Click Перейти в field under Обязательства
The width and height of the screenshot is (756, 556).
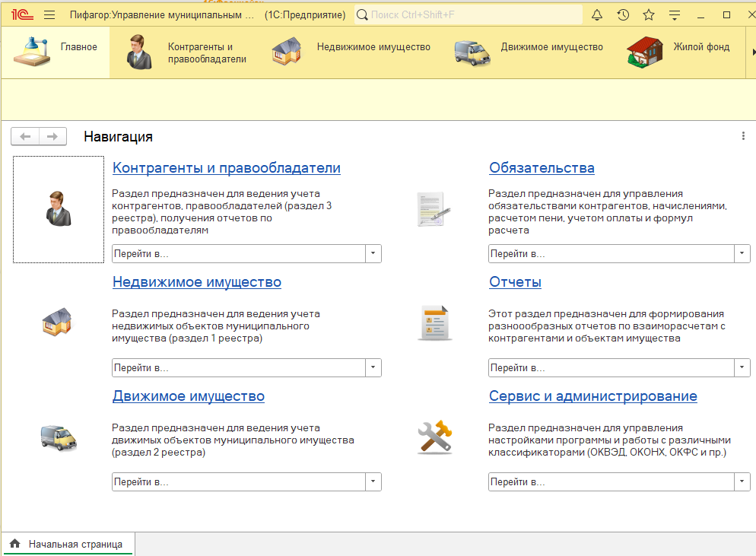pos(611,253)
